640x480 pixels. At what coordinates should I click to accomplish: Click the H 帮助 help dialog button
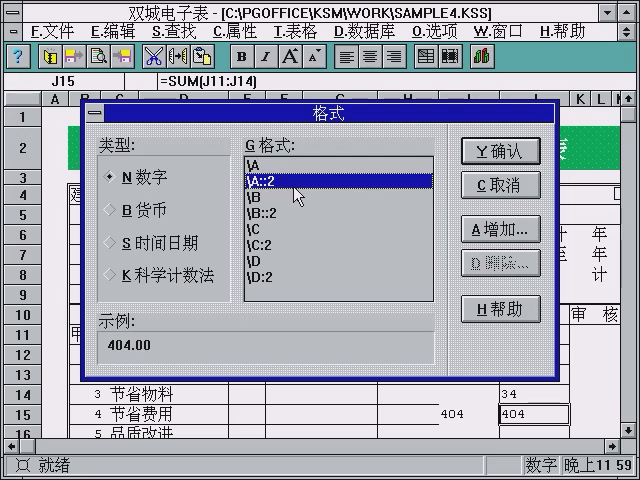point(501,309)
